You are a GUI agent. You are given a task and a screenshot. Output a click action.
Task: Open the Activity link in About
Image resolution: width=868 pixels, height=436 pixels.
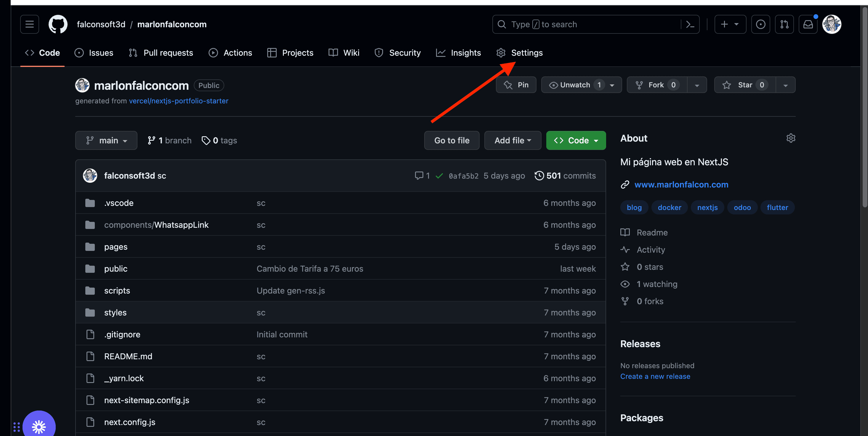[643, 250]
